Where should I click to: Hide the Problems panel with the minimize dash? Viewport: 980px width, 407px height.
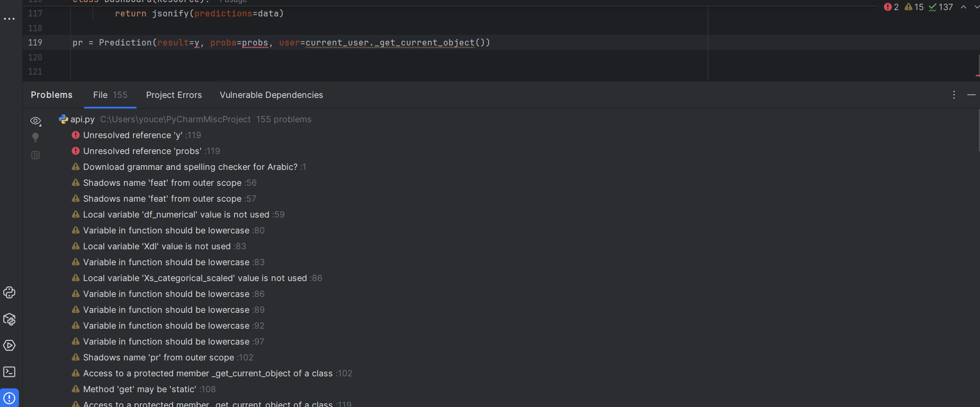click(x=971, y=95)
